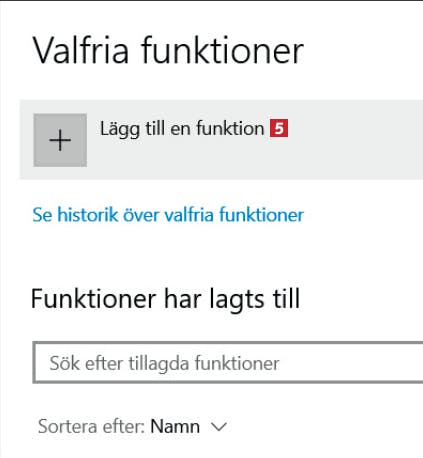Click the "Lägg till en funktion" label
Image resolution: width=423 pixels, height=458 pixels.
pos(182,129)
